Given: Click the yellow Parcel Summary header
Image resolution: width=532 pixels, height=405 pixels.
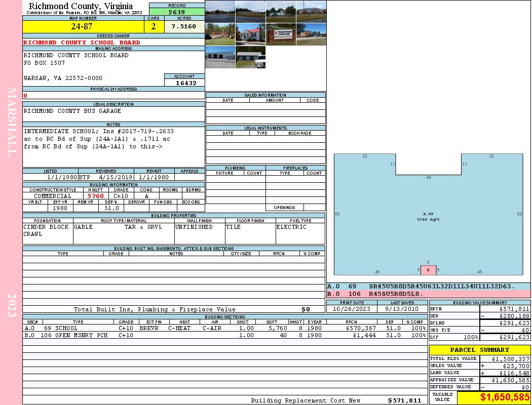Looking at the screenshot, I should 480,350.
